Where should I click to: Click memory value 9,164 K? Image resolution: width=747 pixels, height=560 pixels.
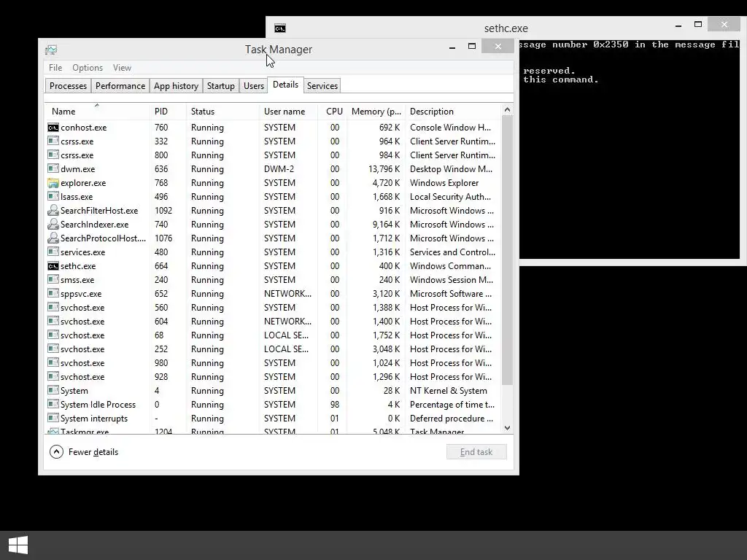387,225
